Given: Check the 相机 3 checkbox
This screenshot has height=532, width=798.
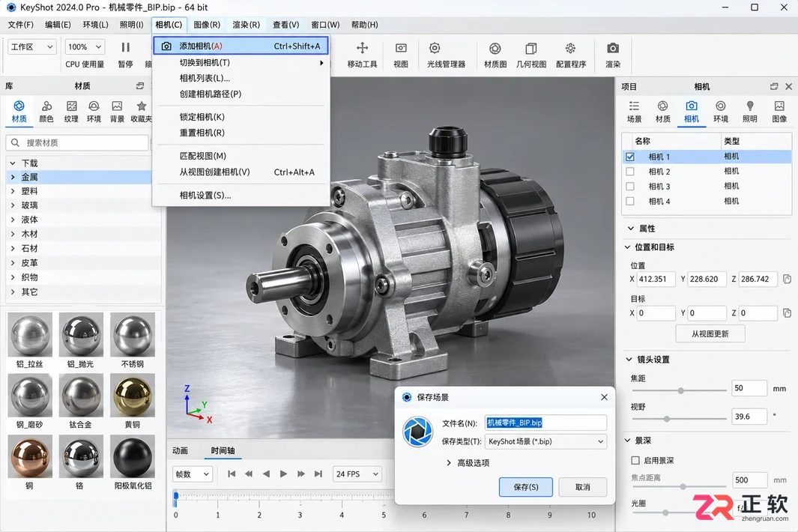Looking at the screenshot, I should click(630, 187).
